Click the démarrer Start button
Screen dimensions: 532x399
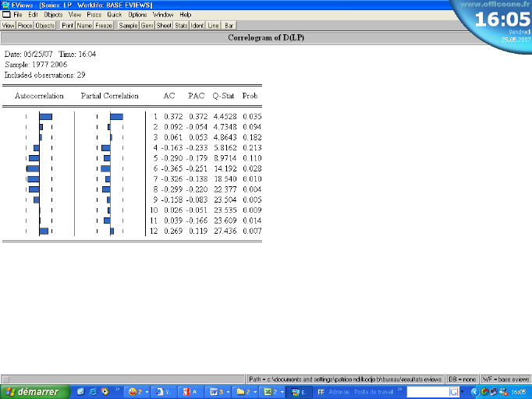click(x=34, y=392)
